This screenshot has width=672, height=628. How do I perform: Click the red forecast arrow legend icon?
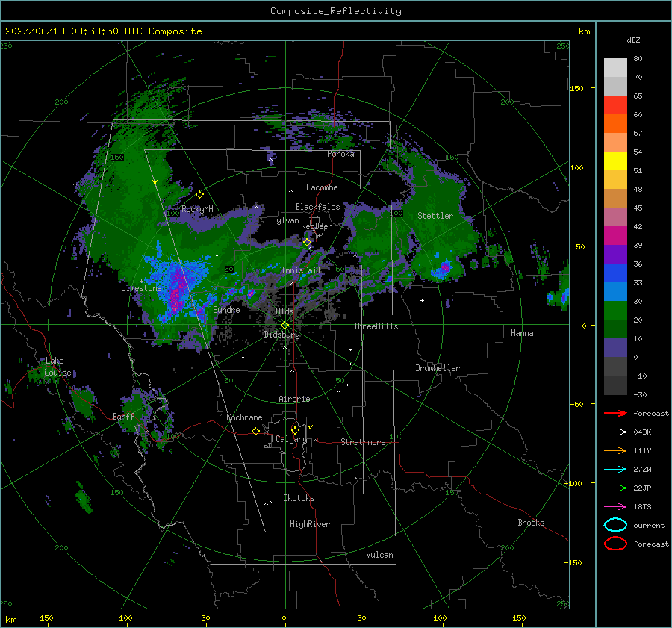point(615,413)
